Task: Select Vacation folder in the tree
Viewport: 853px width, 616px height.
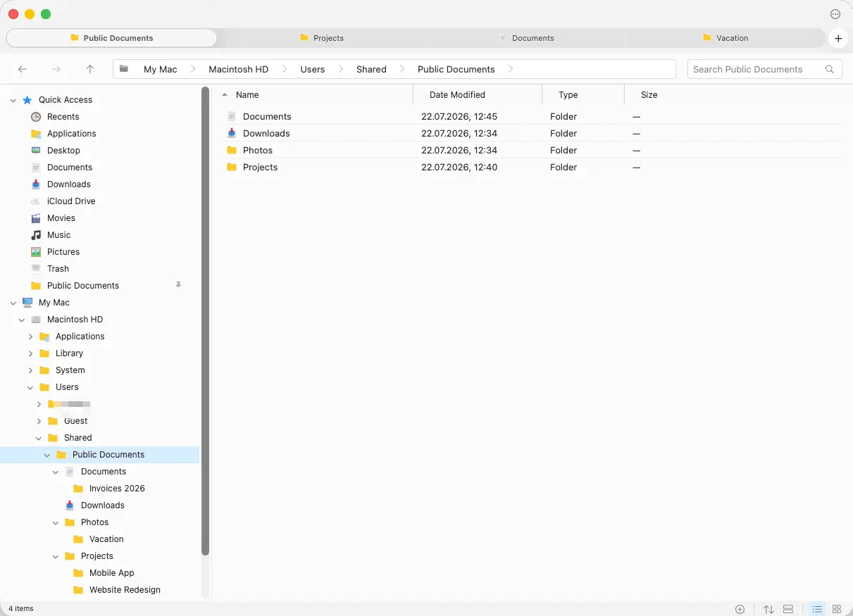Action: tap(106, 539)
